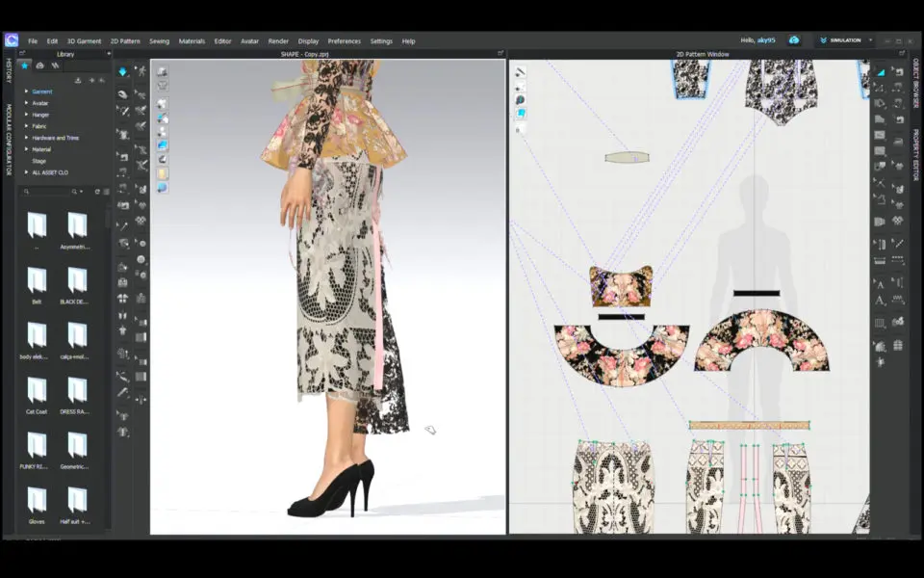Click the CLO application logo
Image resolution: width=924 pixels, height=578 pixels.
[11, 40]
